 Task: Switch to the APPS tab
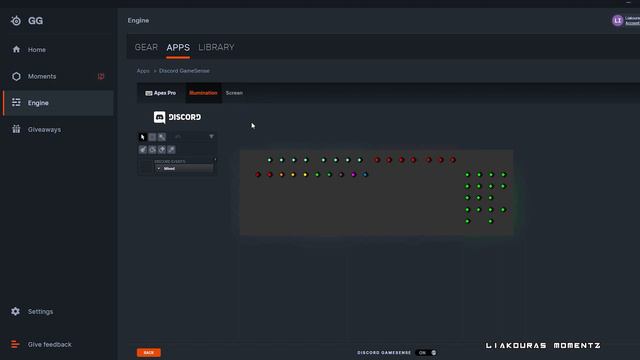point(178,47)
